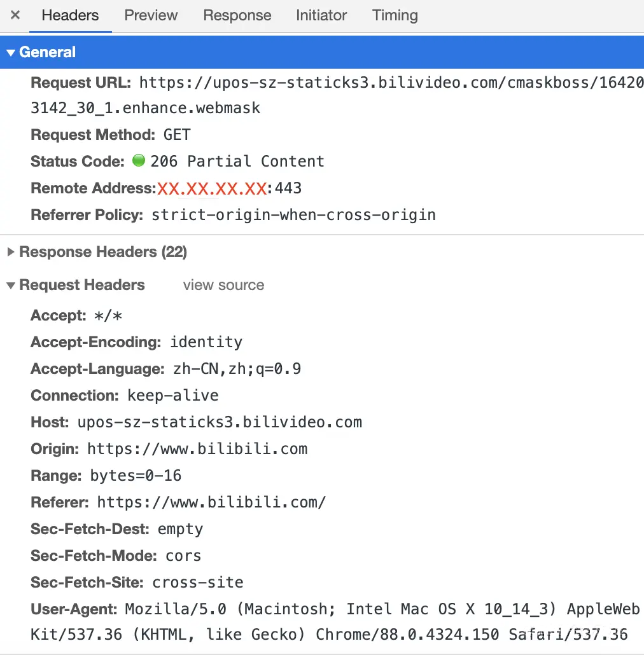Click the Range bytes=0-16 value
Viewport: 644px width, 655px height.
coord(136,476)
